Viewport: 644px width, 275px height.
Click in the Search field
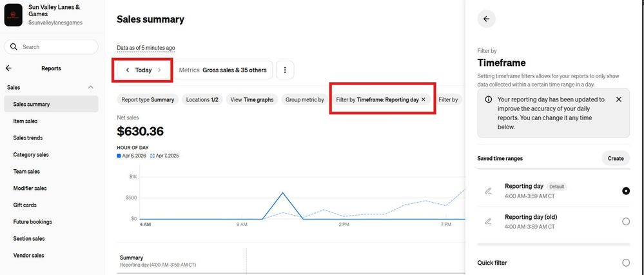[52, 47]
